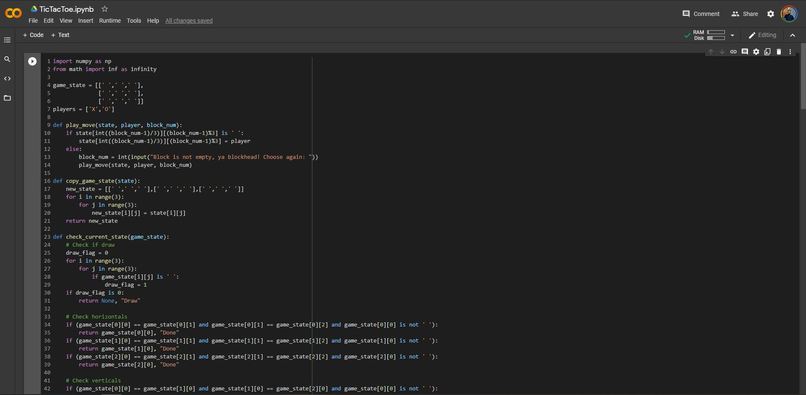This screenshot has height=395, width=806.
Task: Click the players = ['X','O'] line
Action: click(84, 109)
